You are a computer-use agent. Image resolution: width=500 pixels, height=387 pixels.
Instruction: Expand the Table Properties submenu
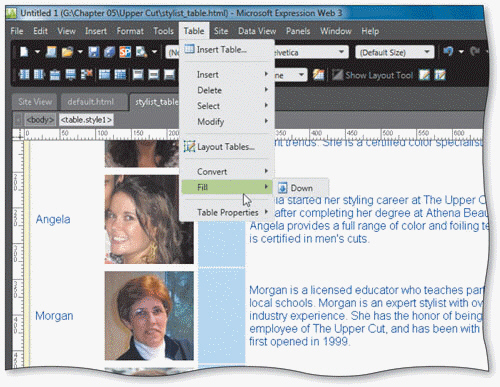click(227, 212)
